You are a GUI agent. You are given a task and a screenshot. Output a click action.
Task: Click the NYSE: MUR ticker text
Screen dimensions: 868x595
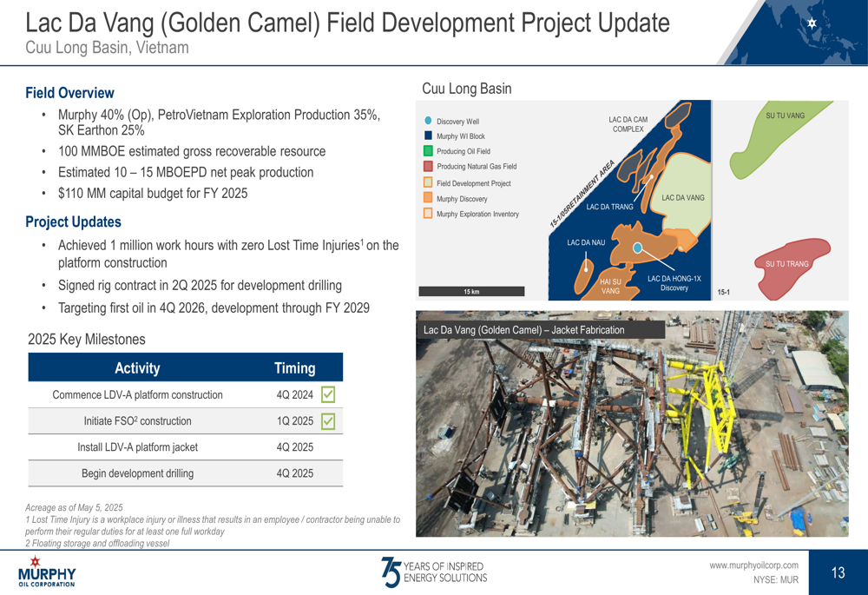(x=775, y=579)
